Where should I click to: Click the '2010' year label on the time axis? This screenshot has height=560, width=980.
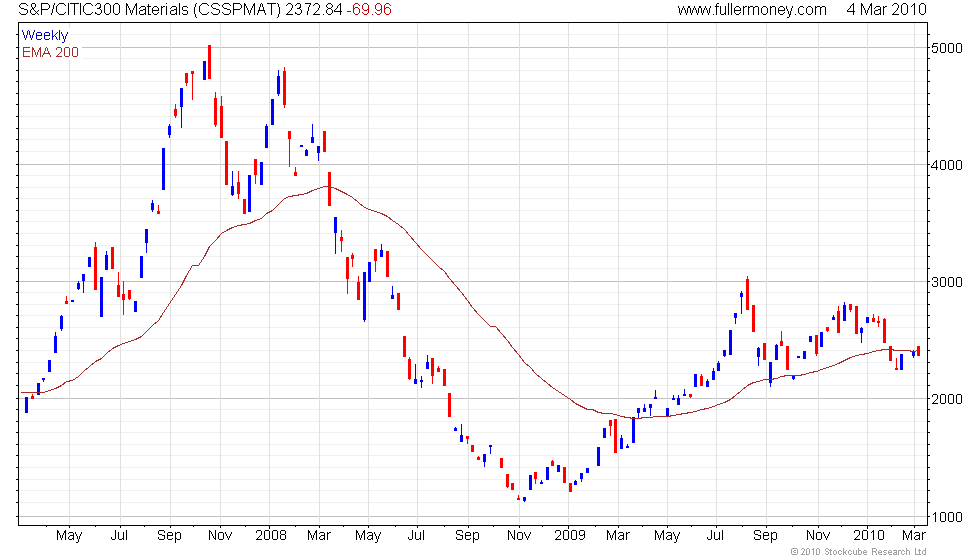pos(868,536)
